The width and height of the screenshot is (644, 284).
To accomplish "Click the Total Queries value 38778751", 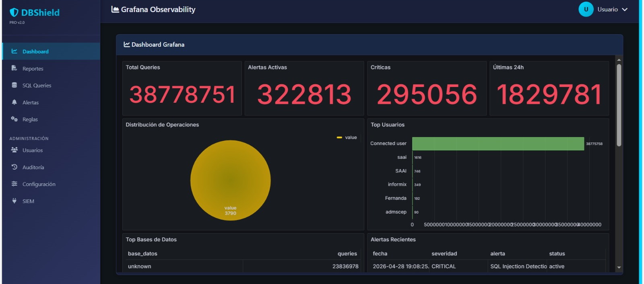I will coord(182,95).
